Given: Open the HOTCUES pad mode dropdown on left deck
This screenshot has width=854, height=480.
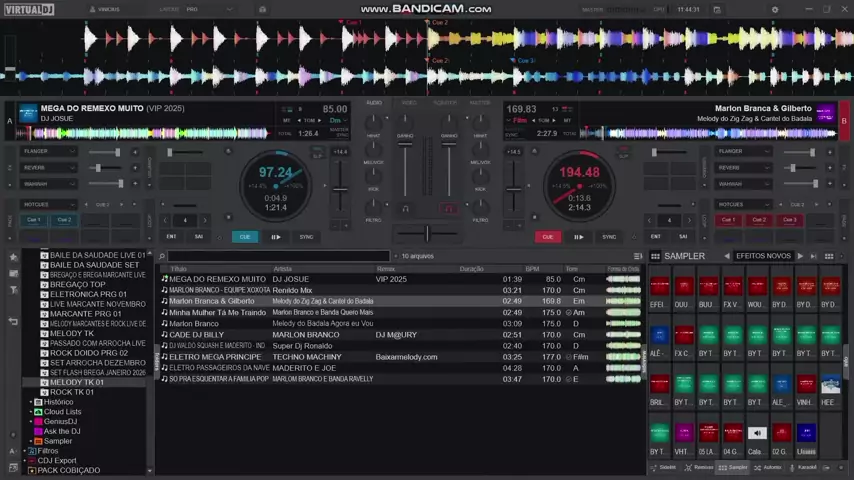Looking at the screenshot, I should point(49,204).
